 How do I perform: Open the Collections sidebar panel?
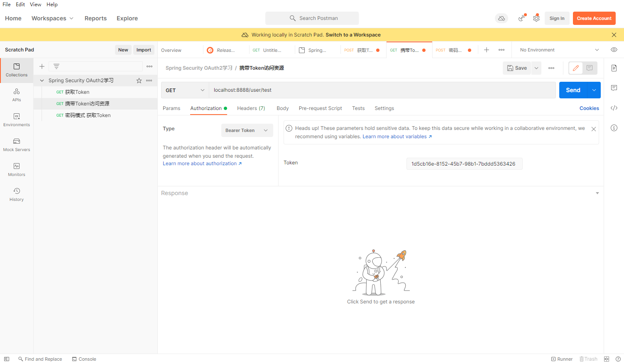[x=17, y=70]
